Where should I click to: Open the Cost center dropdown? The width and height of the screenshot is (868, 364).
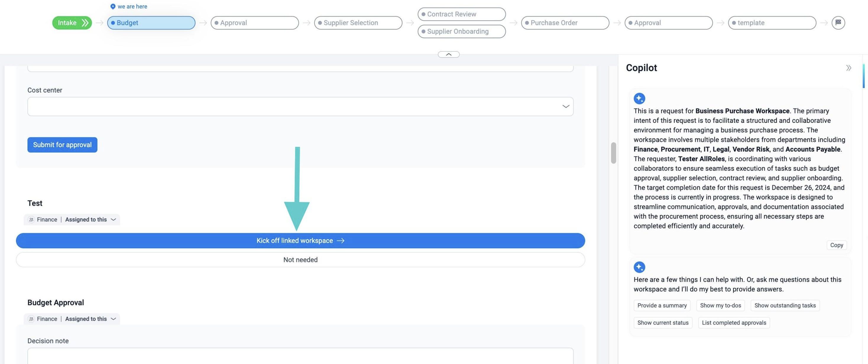pyautogui.click(x=300, y=107)
